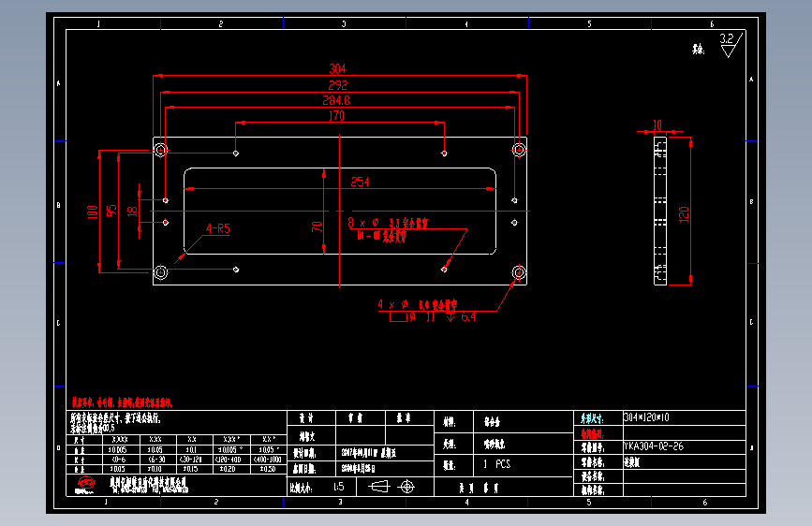Screen dimensions: 812x526
Task: Select the 304 overall width dimension text
Action: [338, 69]
